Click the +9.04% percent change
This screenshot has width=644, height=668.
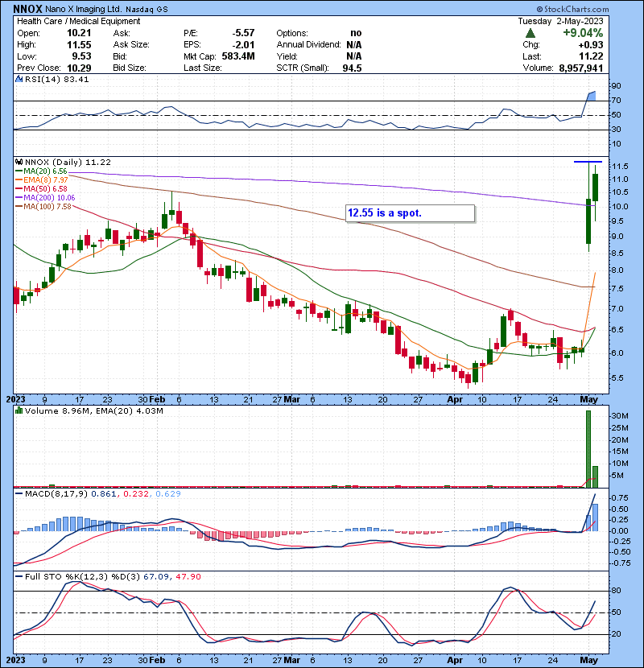(x=583, y=33)
